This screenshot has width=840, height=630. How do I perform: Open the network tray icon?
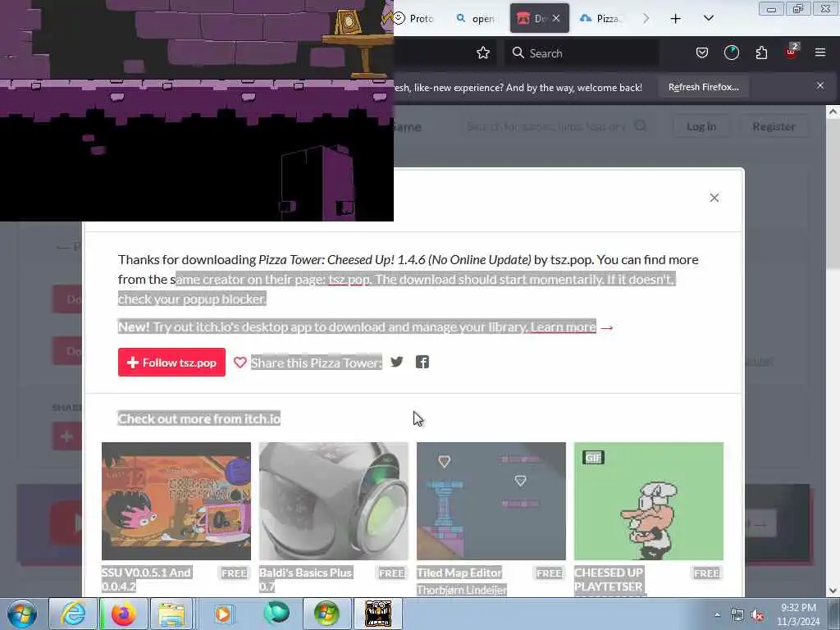click(737, 615)
